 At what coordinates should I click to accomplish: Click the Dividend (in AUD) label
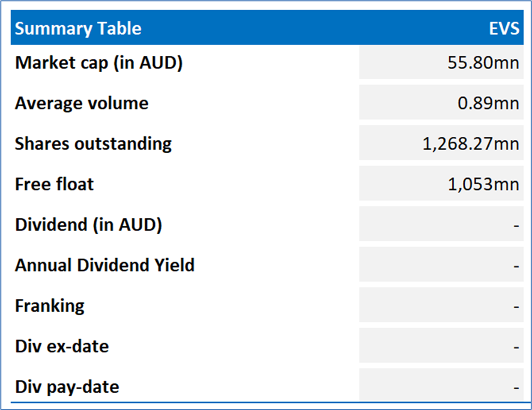(88, 225)
